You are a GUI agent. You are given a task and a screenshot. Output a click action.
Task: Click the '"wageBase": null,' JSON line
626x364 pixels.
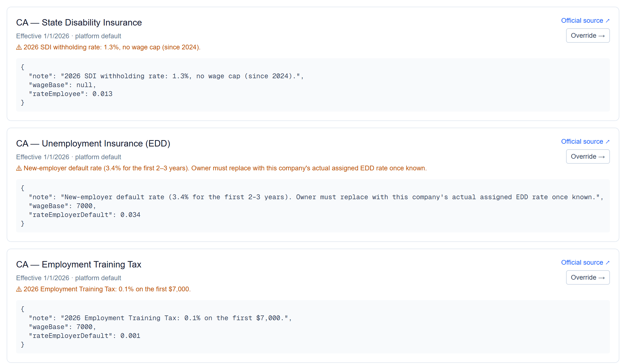[62, 85]
